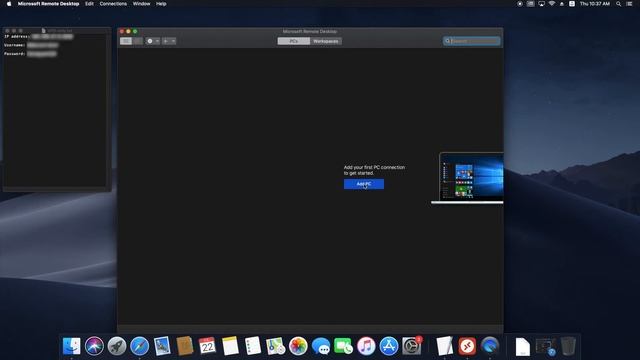Open Reminders from the Dock

click(253, 346)
